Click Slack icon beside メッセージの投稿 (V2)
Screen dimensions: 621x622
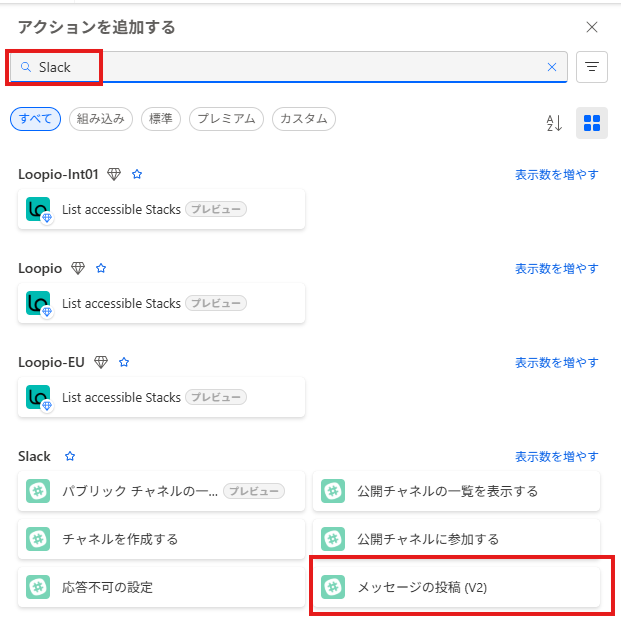click(333, 587)
